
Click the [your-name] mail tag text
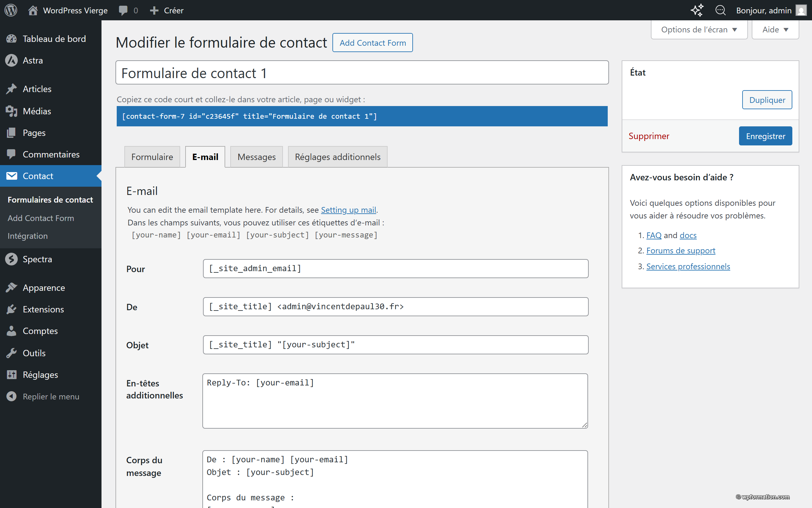[156, 235]
